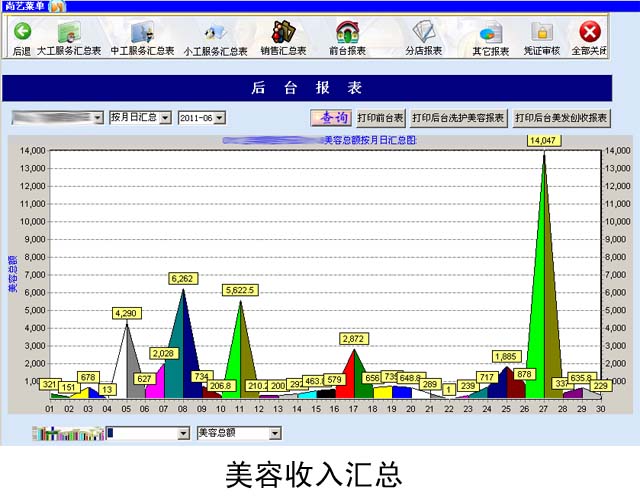The image size is (640, 500).
Task: Open the 前台报表 front desk report icon
Action: click(347, 34)
